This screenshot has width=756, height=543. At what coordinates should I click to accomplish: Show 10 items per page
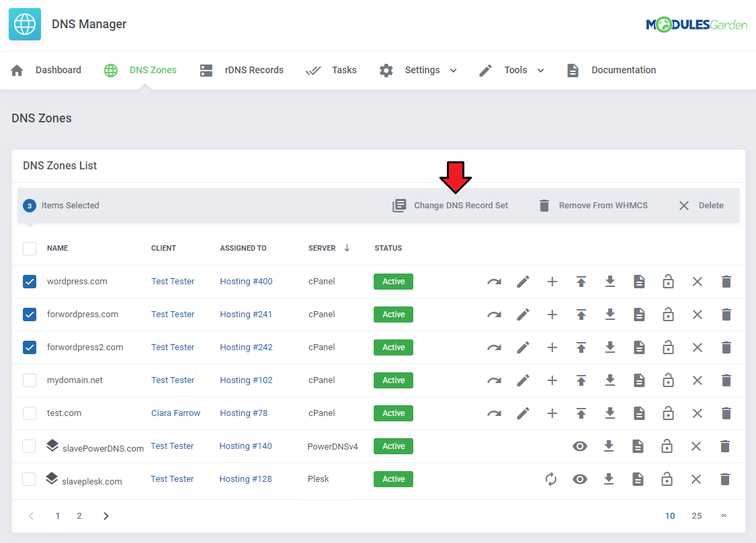[670, 516]
